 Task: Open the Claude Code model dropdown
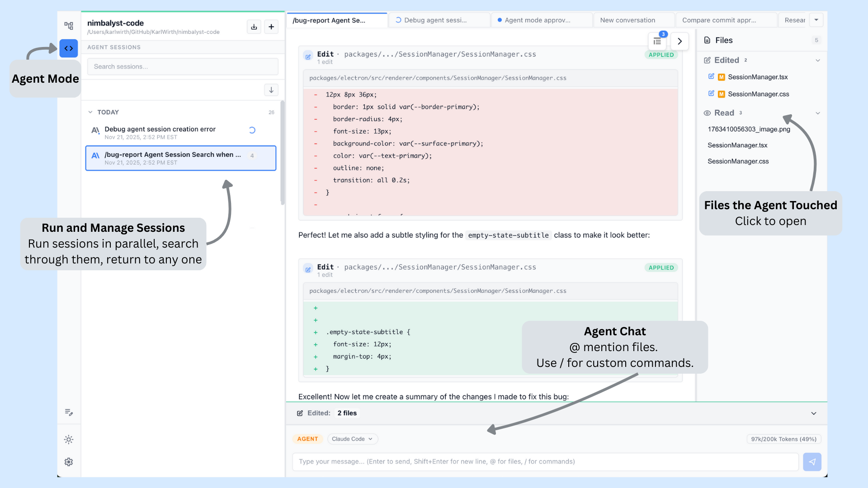pyautogui.click(x=352, y=439)
